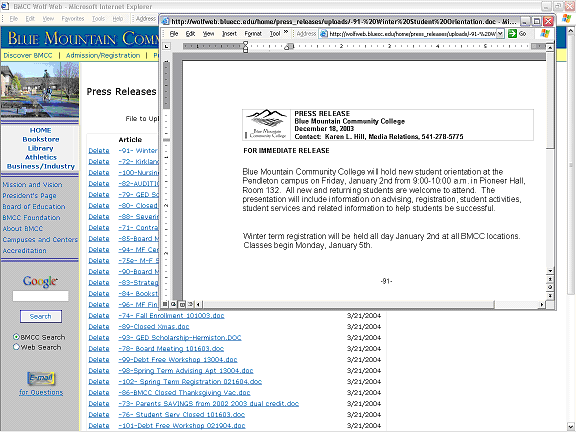Viewport: 576px width, 432px height.
Task: Click the page icon in the document address bar
Action: pyautogui.click(x=324, y=34)
